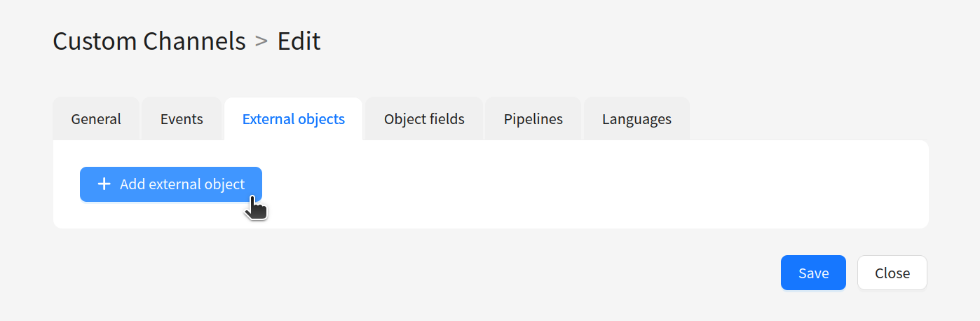Image resolution: width=980 pixels, height=321 pixels.
Task: Return to Custom Channels via breadcrumb
Action: pyautogui.click(x=149, y=41)
